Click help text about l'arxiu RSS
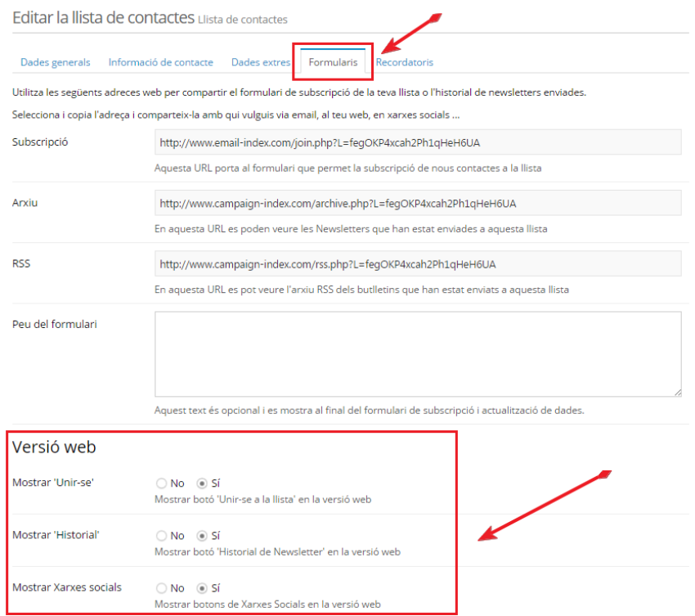695x616 pixels. point(361,290)
